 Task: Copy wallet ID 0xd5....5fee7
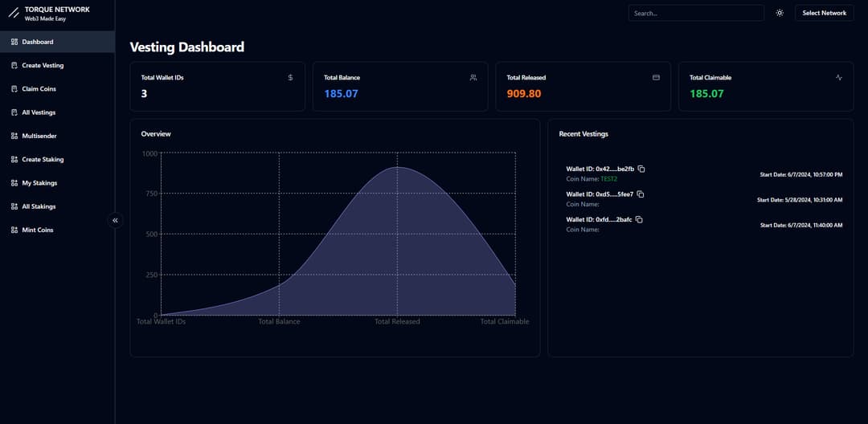coord(641,194)
